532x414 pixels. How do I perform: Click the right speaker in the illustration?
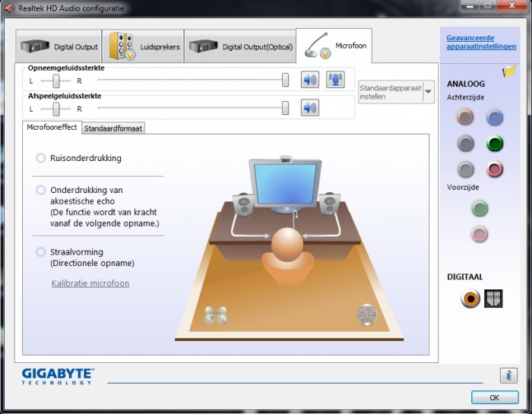(329, 204)
